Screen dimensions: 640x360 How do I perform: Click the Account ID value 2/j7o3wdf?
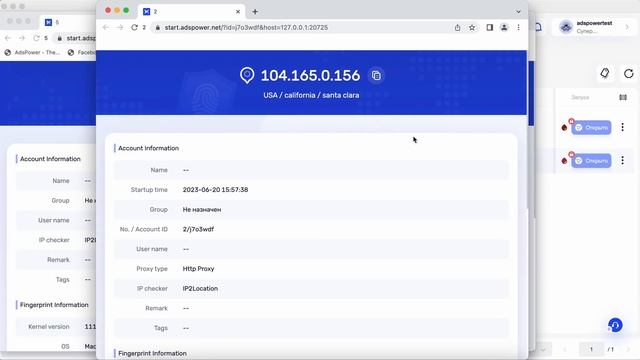pos(198,229)
